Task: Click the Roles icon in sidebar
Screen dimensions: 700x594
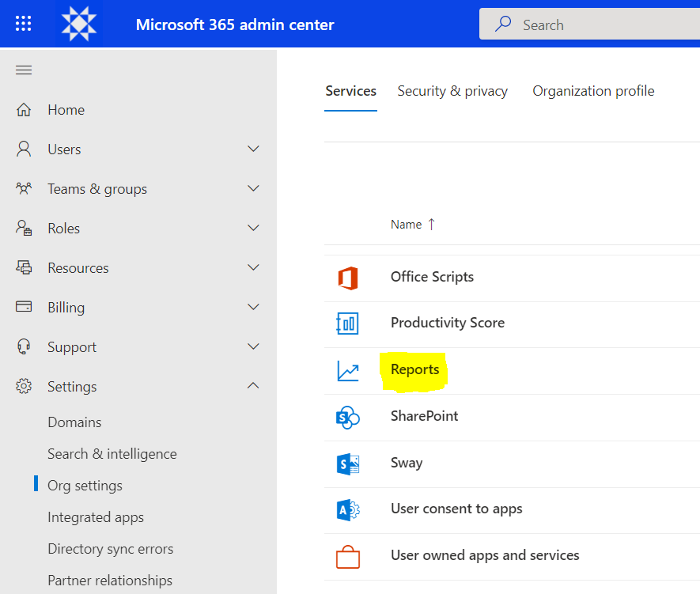Action: pos(24,228)
